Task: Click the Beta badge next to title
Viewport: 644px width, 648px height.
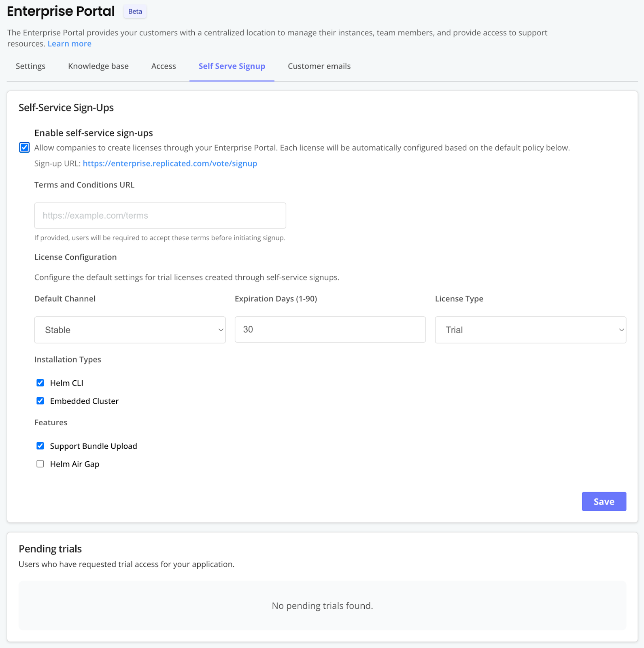Action: (135, 11)
